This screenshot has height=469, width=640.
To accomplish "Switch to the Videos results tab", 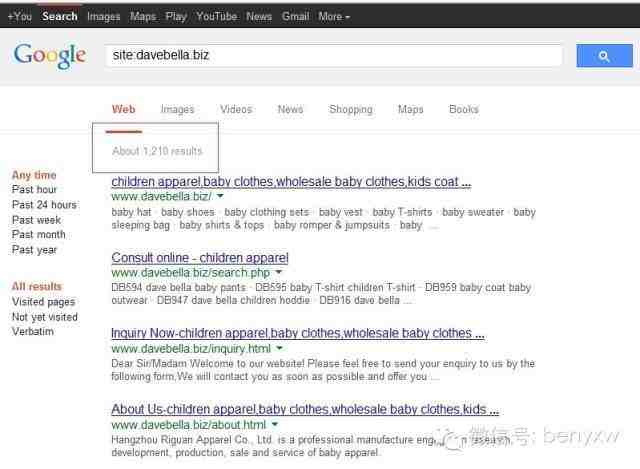I will (236, 109).
